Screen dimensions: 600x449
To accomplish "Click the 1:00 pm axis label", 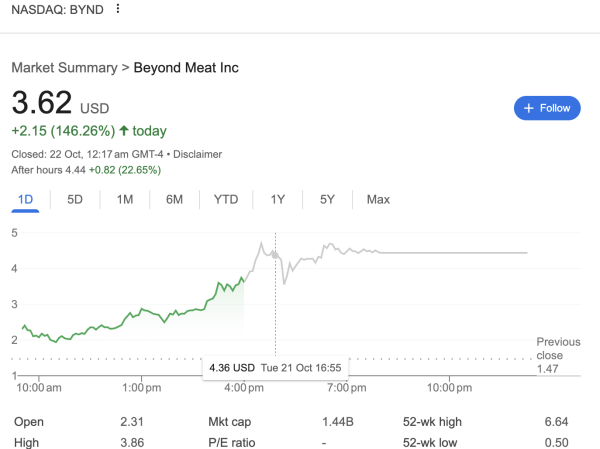I will click(142, 388).
